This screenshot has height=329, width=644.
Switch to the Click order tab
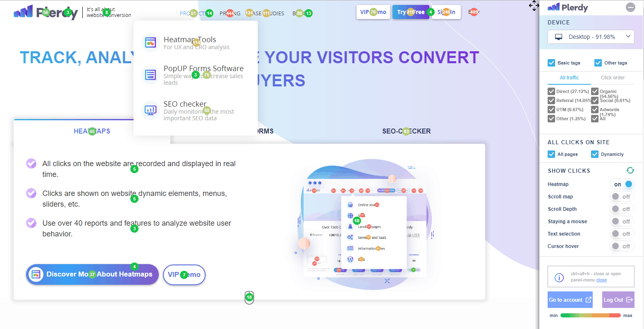pos(613,78)
